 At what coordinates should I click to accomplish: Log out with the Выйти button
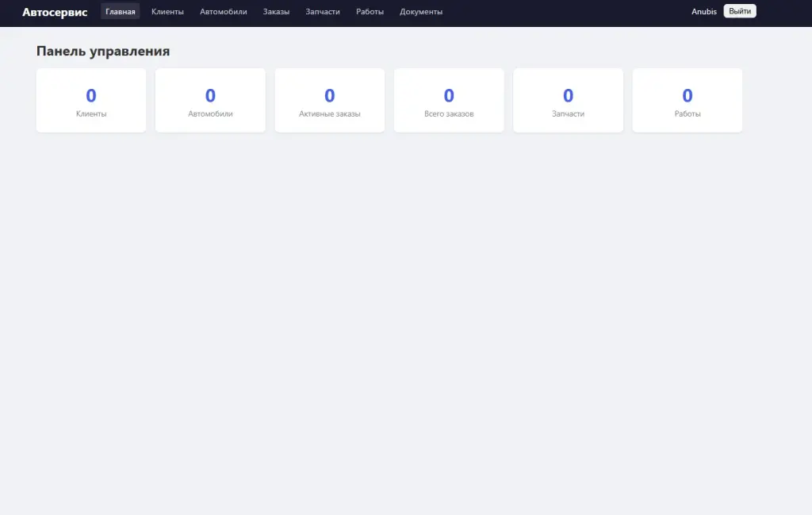[x=740, y=11]
